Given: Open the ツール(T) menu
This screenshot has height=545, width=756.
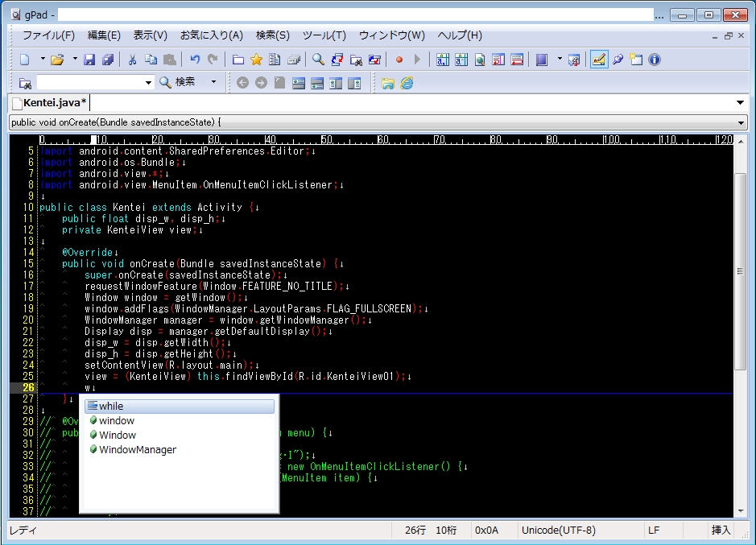Looking at the screenshot, I should coord(324,35).
